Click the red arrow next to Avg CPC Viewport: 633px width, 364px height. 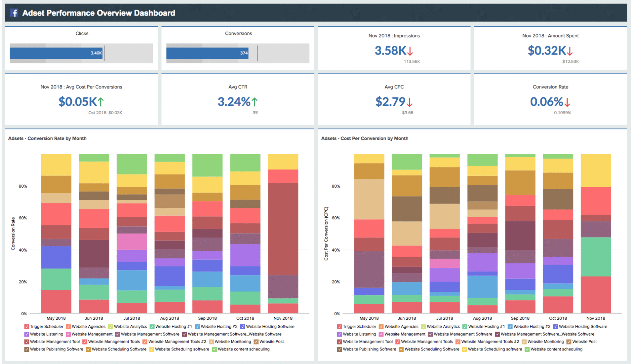coord(409,102)
